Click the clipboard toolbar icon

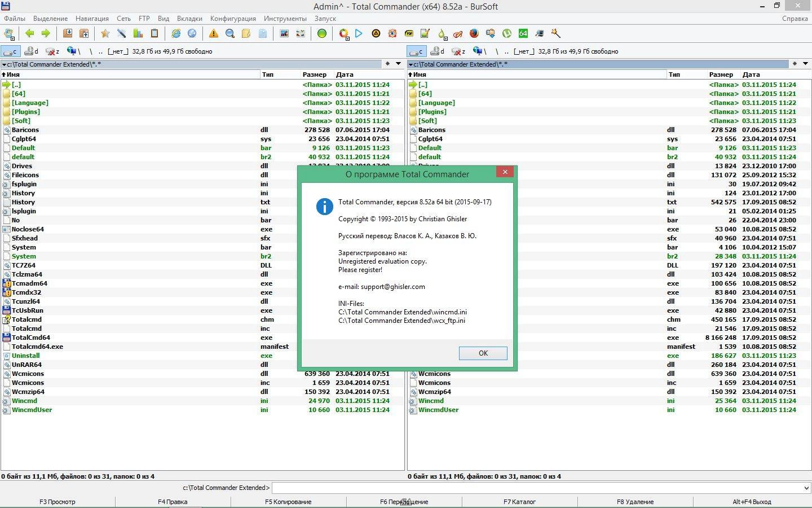154,34
